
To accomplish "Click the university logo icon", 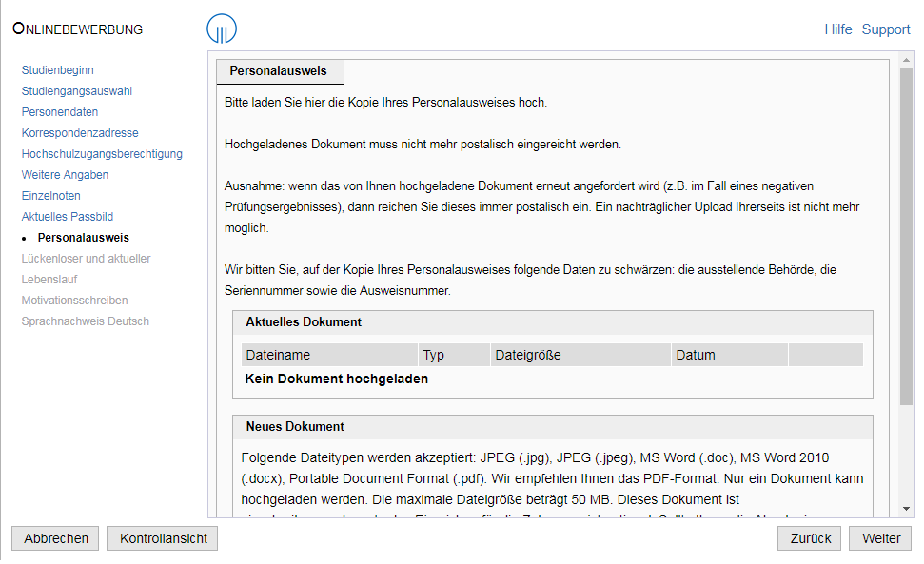I will click(x=222, y=29).
